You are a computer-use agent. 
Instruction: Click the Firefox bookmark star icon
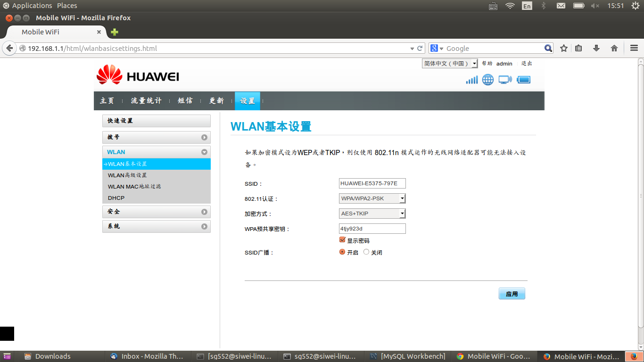tap(563, 48)
